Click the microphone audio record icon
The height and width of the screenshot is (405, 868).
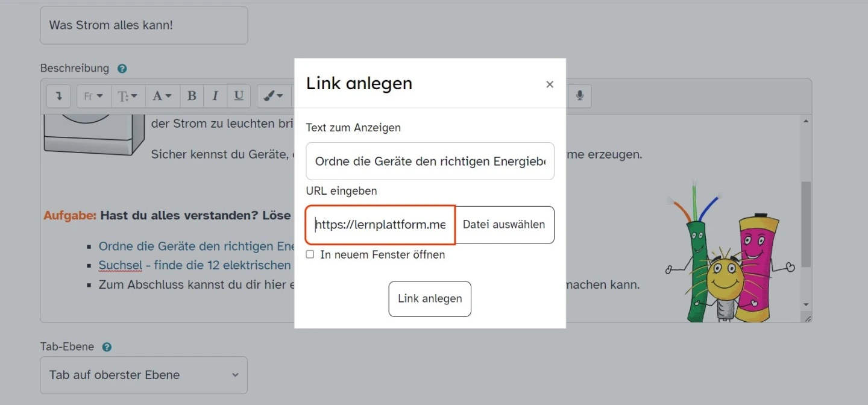pyautogui.click(x=580, y=96)
